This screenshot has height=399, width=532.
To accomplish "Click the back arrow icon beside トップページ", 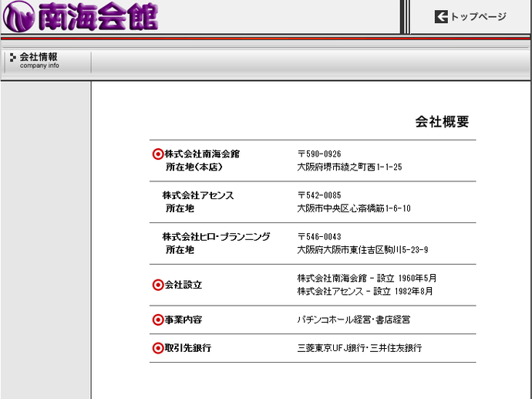I will pyautogui.click(x=441, y=16).
